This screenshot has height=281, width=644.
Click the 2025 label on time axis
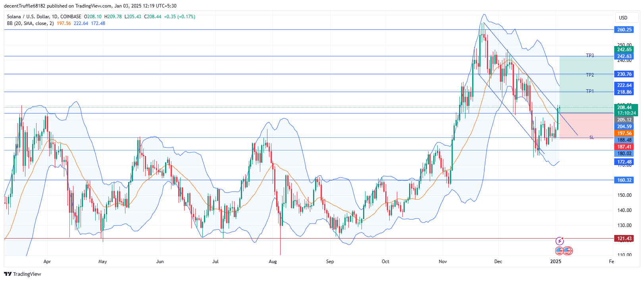pyautogui.click(x=556, y=262)
